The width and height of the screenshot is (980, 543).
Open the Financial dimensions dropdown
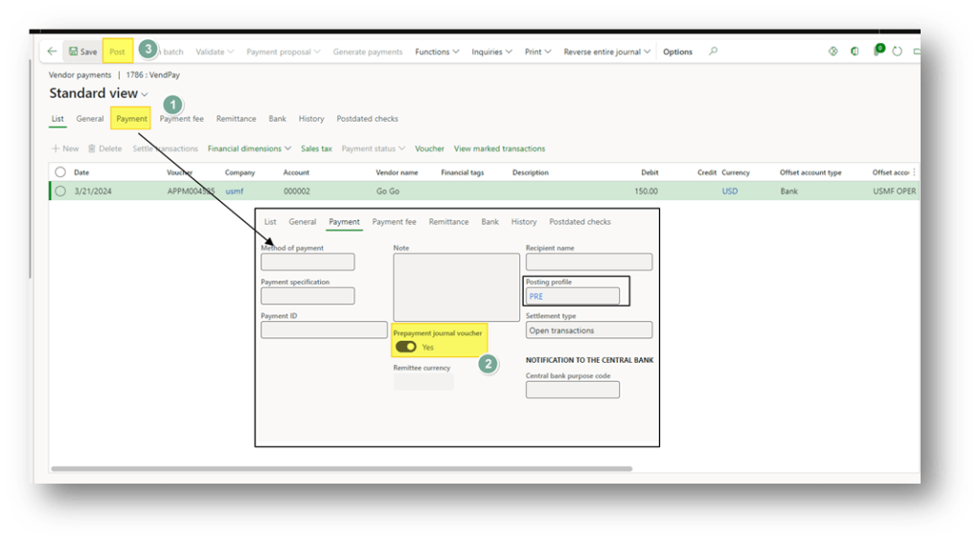249,148
